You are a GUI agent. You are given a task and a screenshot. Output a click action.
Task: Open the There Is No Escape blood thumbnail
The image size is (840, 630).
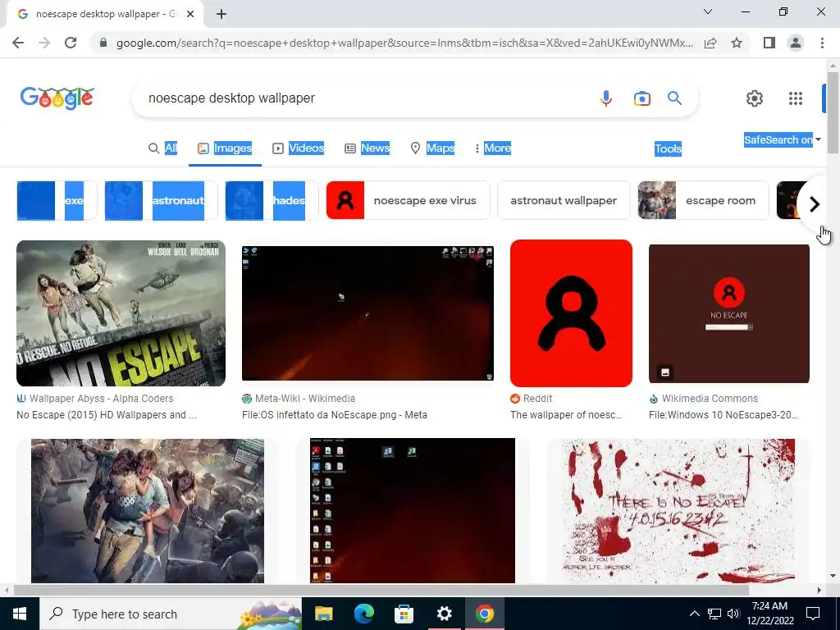(678, 510)
